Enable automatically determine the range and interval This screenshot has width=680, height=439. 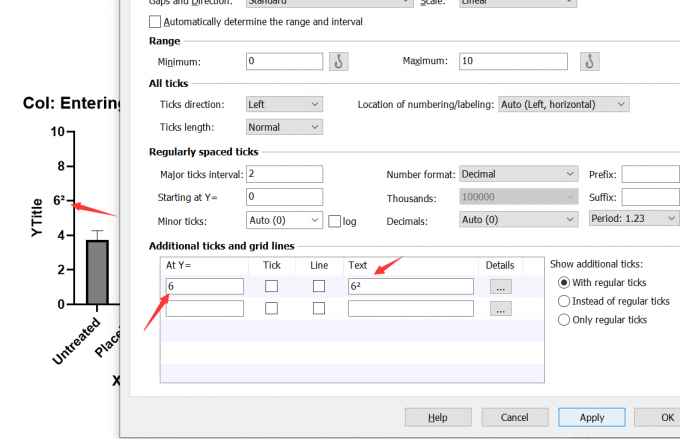(x=155, y=22)
